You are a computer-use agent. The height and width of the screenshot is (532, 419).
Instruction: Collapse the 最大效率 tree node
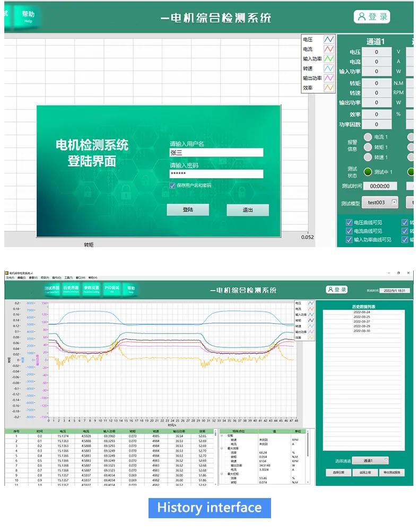click(x=222, y=448)
